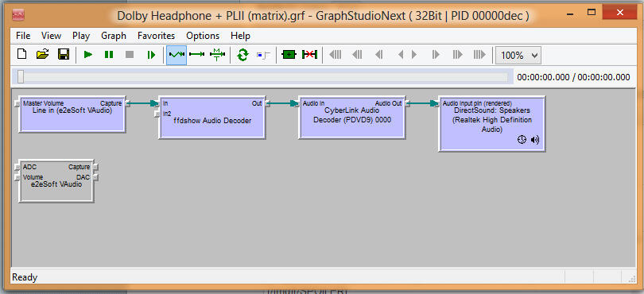Select the CyberLink Audio Decoder (PDVD9) filter
The width and height of the screenshot is (644, 294).
click(x=352, y=118)
